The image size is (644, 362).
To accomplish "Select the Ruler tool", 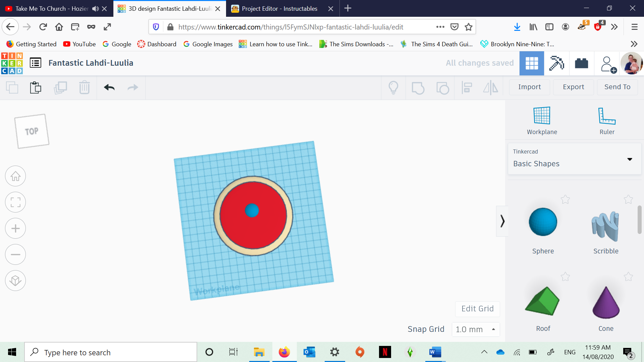I will (607, 121).
